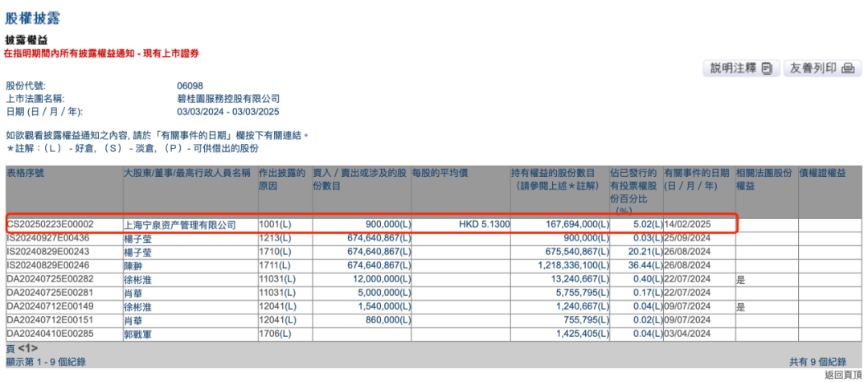Viewport: 868px width, 382px height.
Task: Open the event date 25/09/2024 link
Action: 687,239
